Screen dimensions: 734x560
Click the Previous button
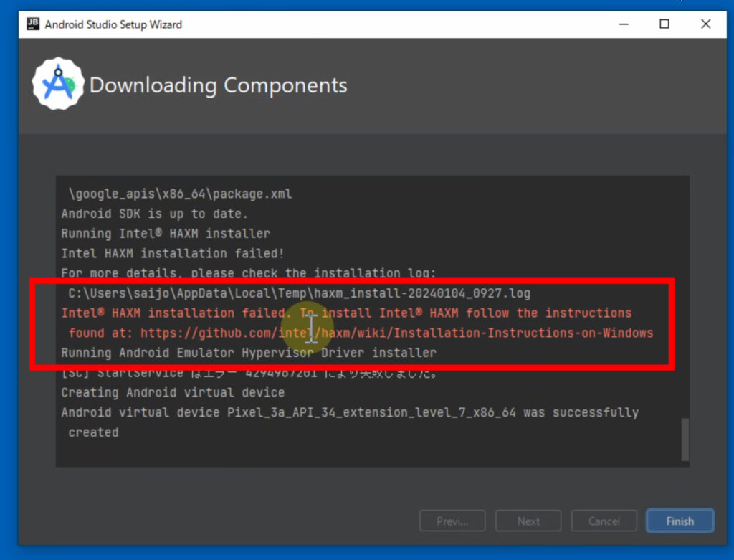pos(452,521)
